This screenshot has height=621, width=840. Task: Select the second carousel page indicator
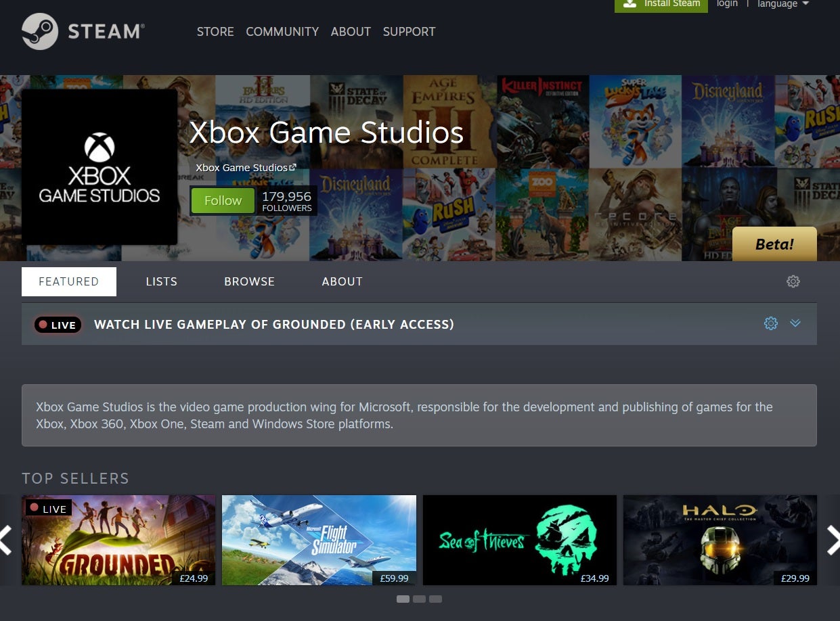419,599
